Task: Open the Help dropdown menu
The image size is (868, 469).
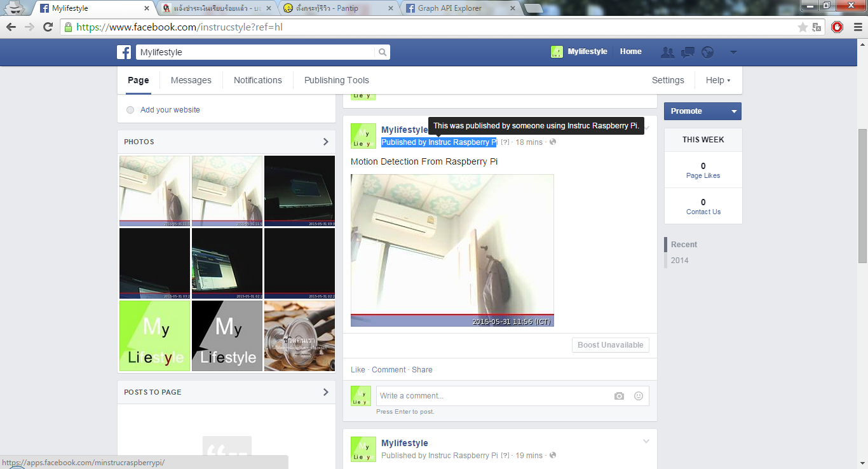Action: pos(718,80)
